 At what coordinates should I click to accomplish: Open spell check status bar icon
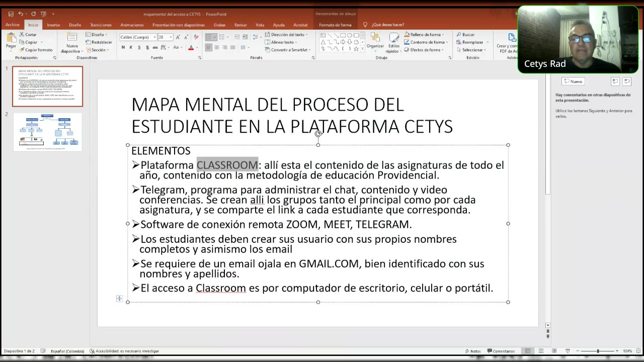43,351
